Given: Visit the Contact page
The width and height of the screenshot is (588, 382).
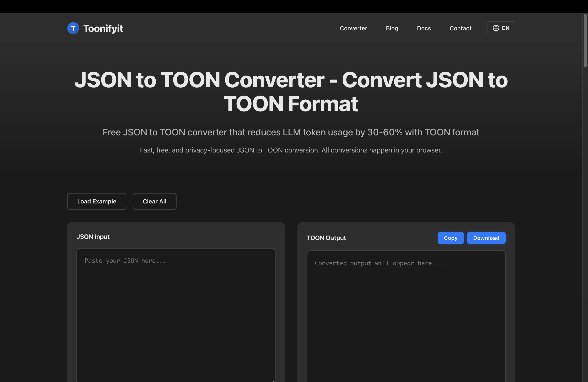Looking at the screenshot, I should coord(460,28).
